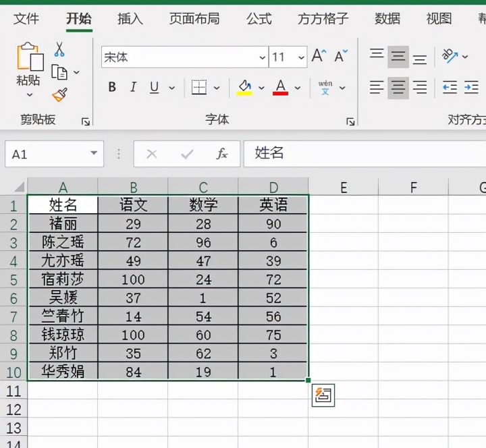The height and width of the screenshot is (448, 486).
Task: Click the Select All corner triangle
Action: click(x=19, y=187)
